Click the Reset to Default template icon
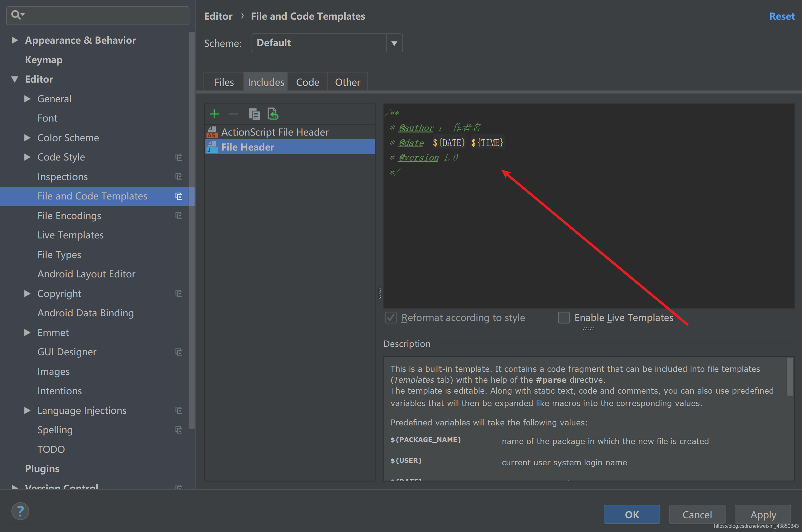Viewport: 802px width, 532px height. click(x=273, y=114)
